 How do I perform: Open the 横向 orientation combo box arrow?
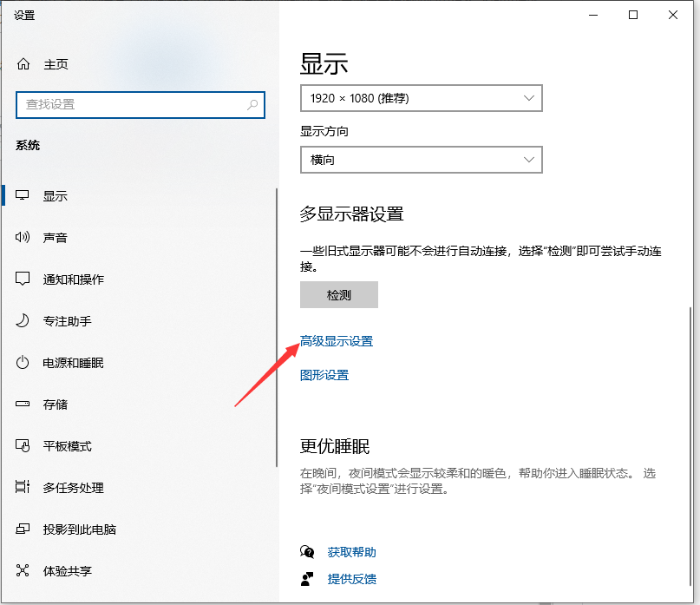pyautogui.click(x=530, y=160)
